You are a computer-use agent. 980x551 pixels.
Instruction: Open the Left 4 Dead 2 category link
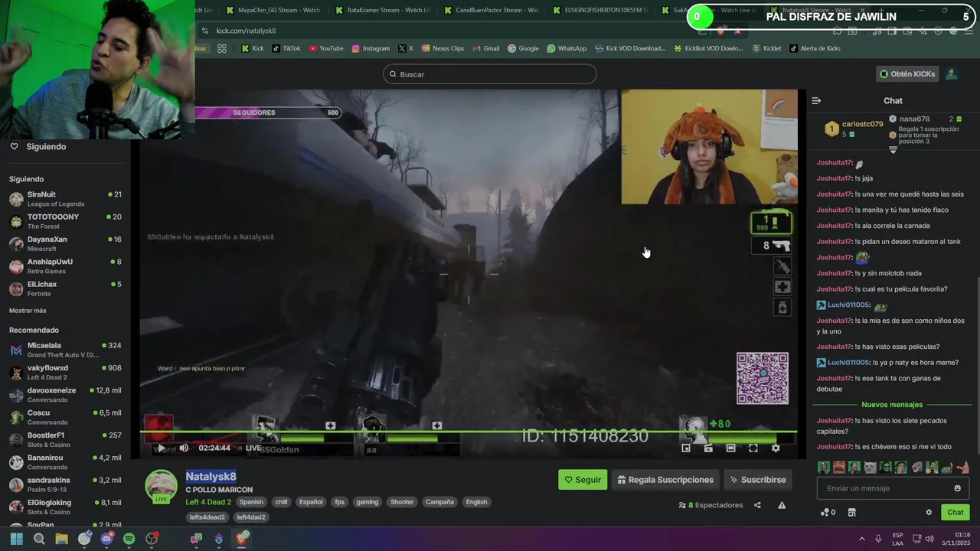208,502
